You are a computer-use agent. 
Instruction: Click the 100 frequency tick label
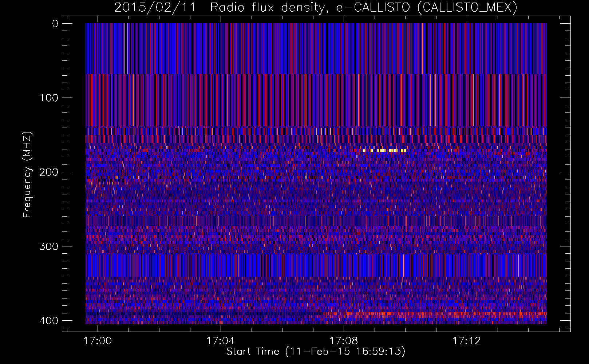coord(49,98)
